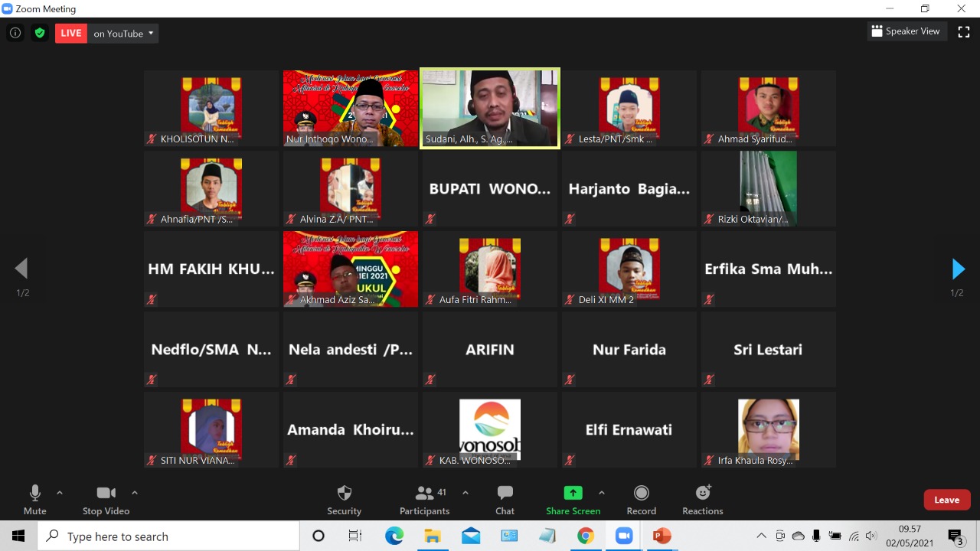Mute the microphone
980x551 pixels.
point(34,500)
